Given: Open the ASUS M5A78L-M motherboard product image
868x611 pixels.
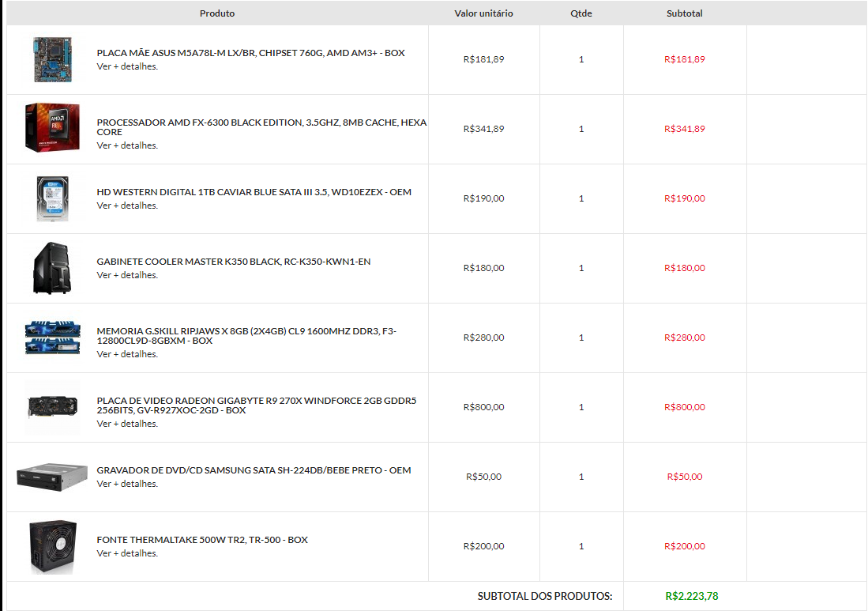Looking at the screenshot, I should click(53, 60).
